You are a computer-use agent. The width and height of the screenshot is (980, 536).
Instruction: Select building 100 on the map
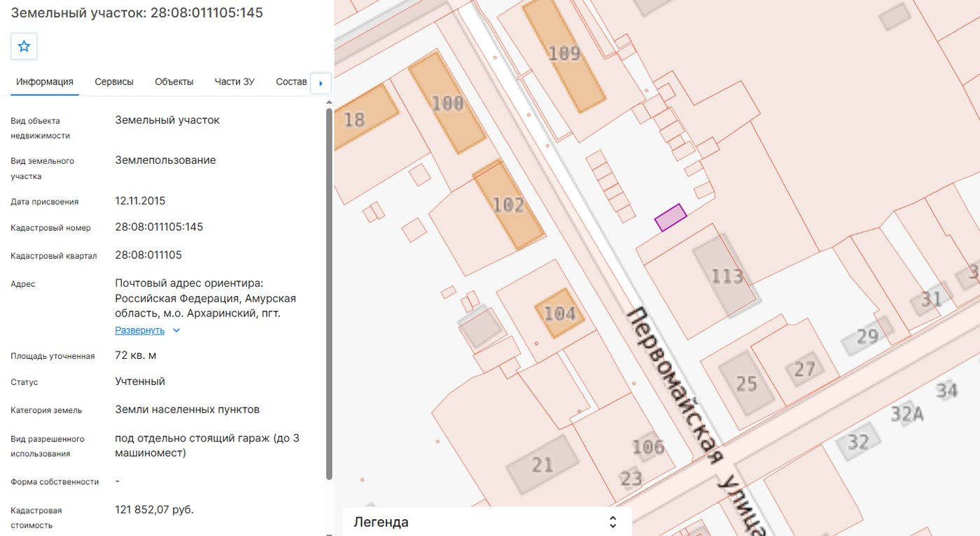447,103
